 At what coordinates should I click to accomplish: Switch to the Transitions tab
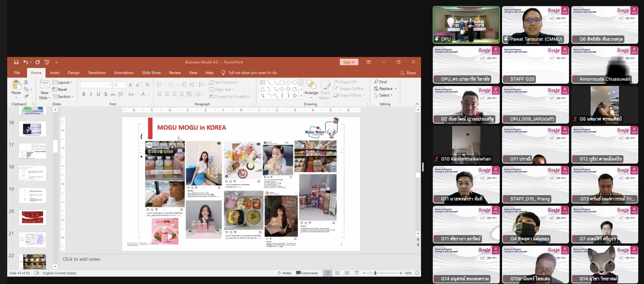click(x=96, y=73)
